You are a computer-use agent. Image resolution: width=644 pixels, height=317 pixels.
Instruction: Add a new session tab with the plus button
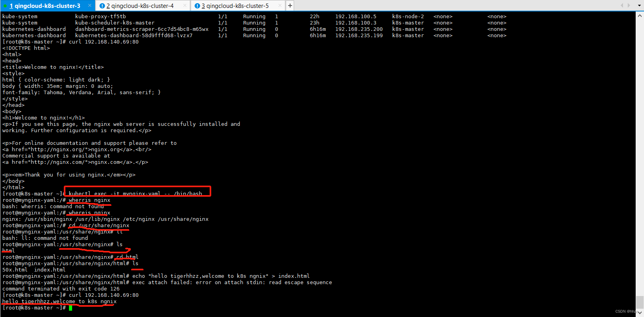[290, 6]
